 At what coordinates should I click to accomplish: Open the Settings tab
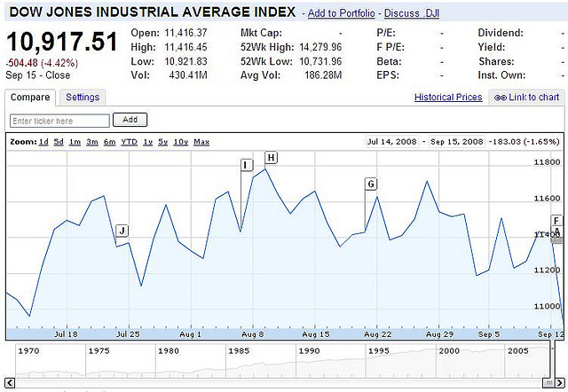[x=83, y=98]
